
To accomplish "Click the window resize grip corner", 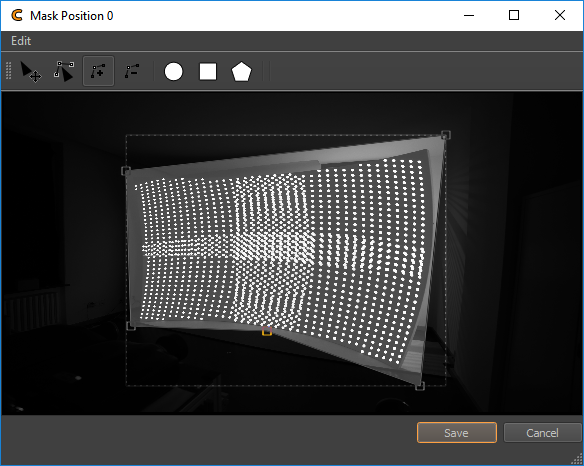I will 577,459.
